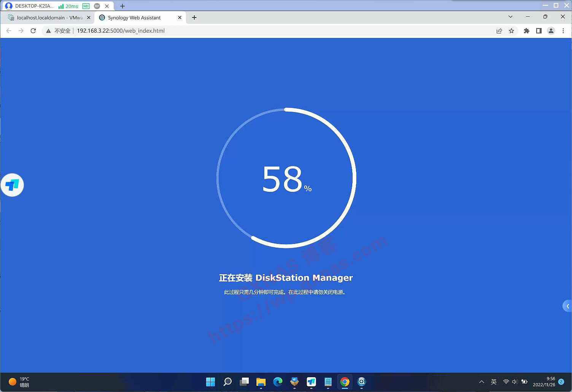Open the Chrome profile avatar menu
Screen dimensions: 572x392
(551, 31)
